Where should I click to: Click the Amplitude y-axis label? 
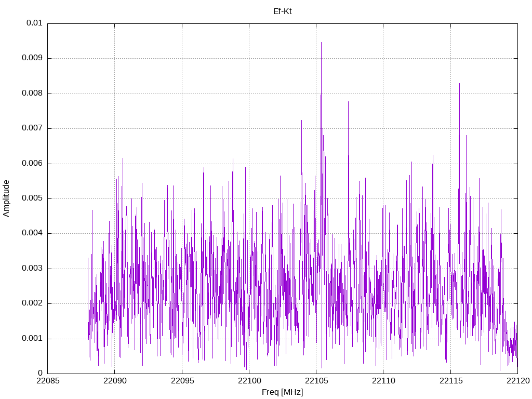pyautogui.click(x=6, y=198)
